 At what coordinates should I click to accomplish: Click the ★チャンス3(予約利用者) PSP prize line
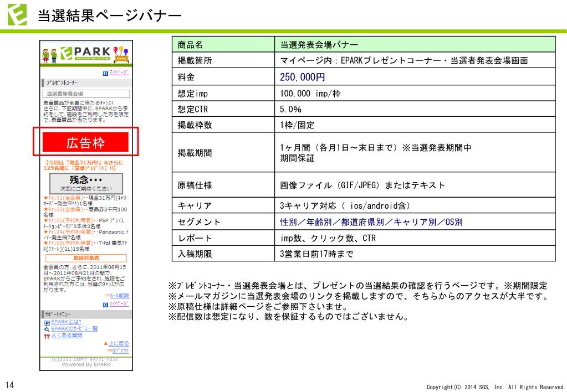[x=85, y=223]
